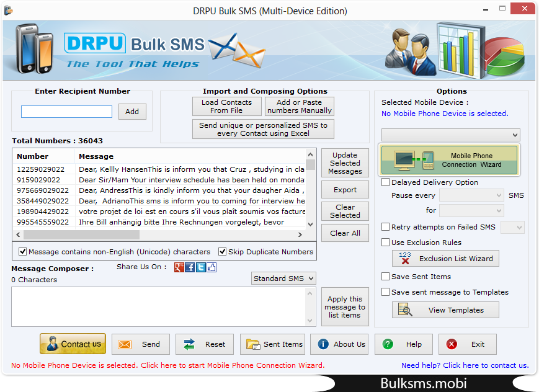Click Add or Paste numbers Manually

tap(300, 106)
